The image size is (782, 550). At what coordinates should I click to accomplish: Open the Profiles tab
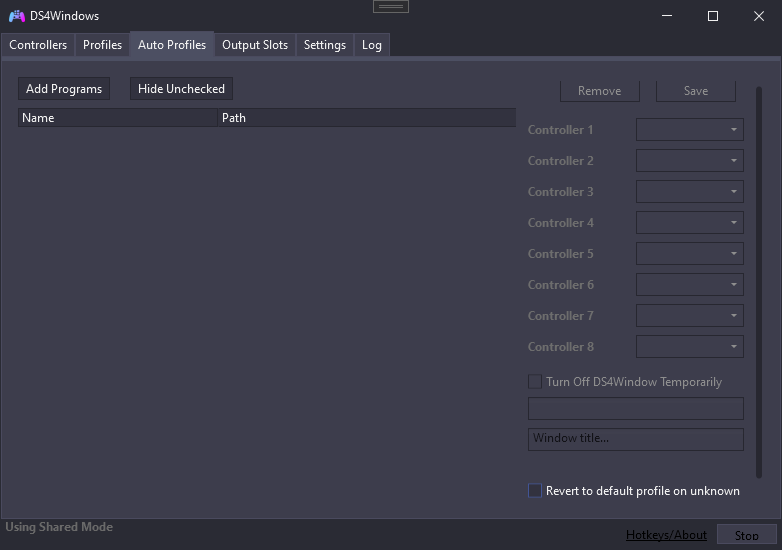coord(102,45)
